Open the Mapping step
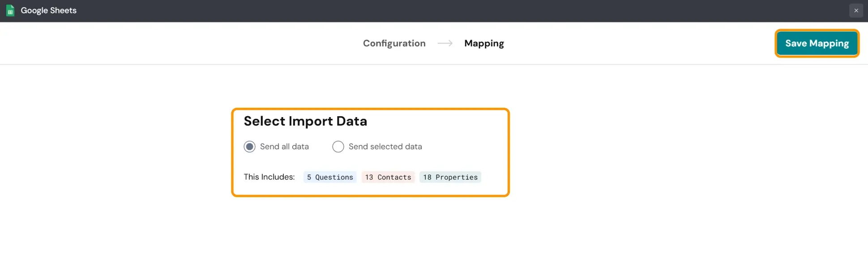The height and width of the screenshot is (266, 868). 484,43
